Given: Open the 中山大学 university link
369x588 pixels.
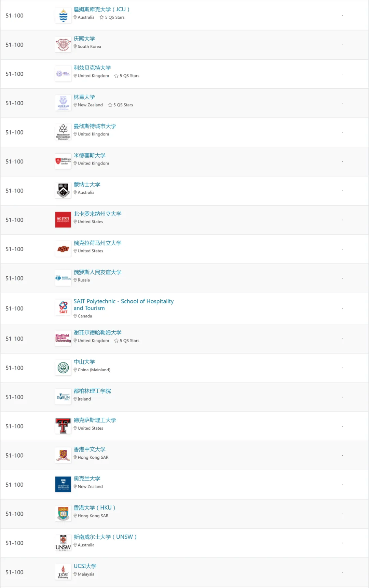Looking at the screenshot, I should point(84,362).
